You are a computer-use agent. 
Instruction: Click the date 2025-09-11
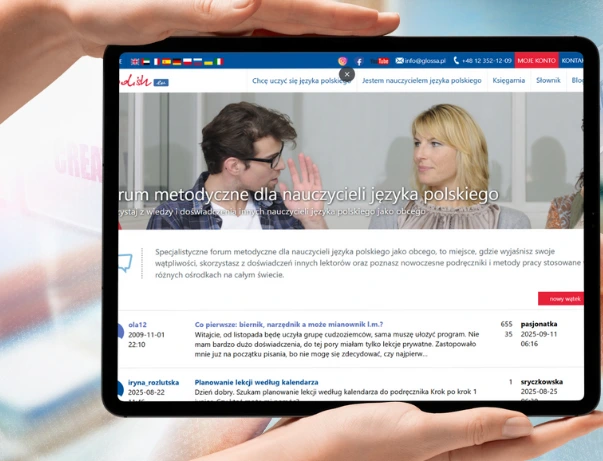coord(539,334)
